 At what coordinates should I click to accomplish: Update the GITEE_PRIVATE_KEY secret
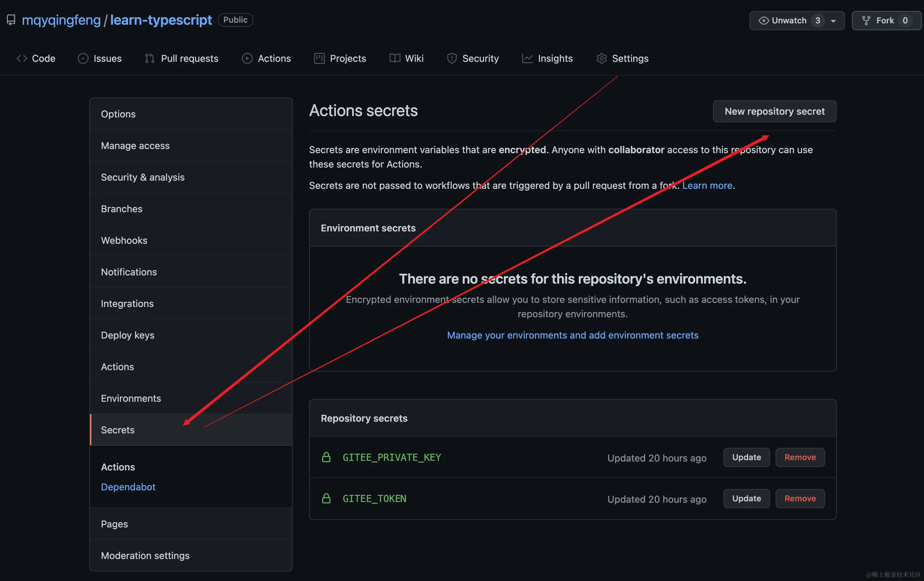746,457
